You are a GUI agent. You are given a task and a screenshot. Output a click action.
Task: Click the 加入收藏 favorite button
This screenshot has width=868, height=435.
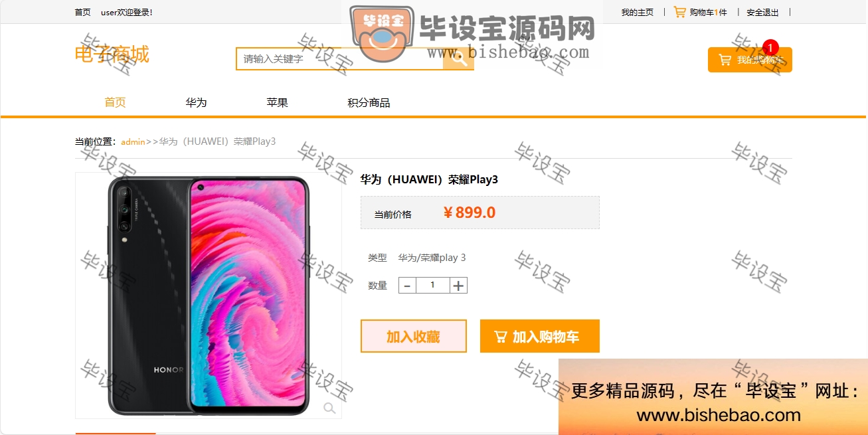414,336
